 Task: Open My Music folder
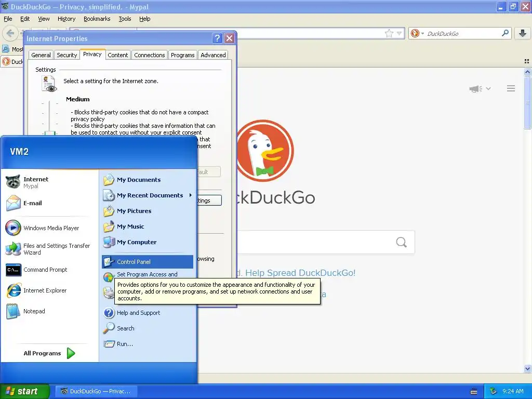148,227
